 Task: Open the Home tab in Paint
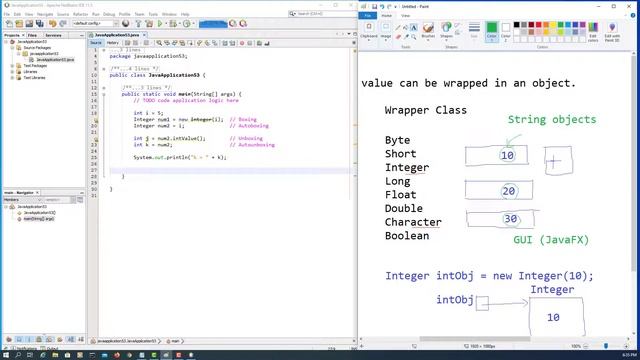coord(387,16)
